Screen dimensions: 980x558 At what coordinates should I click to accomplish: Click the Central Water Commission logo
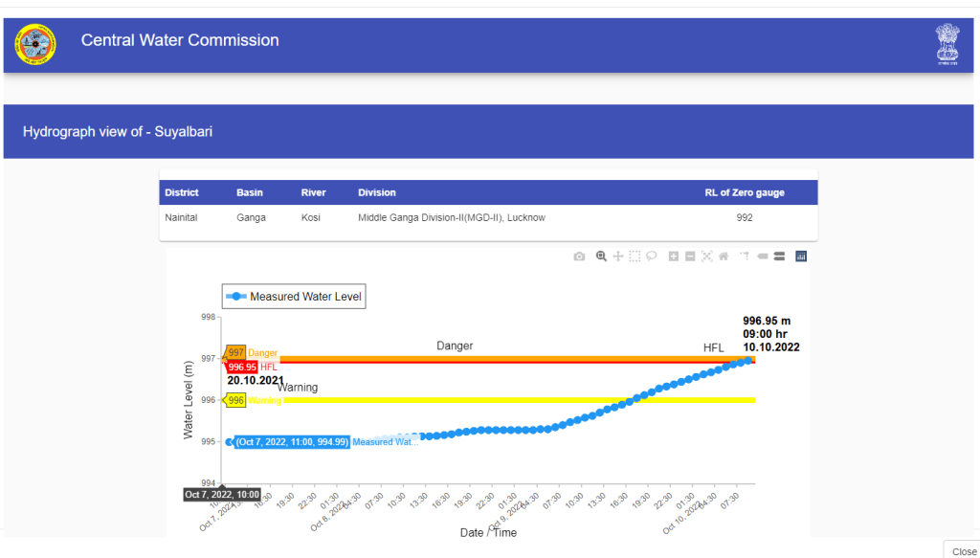(35, 42)
